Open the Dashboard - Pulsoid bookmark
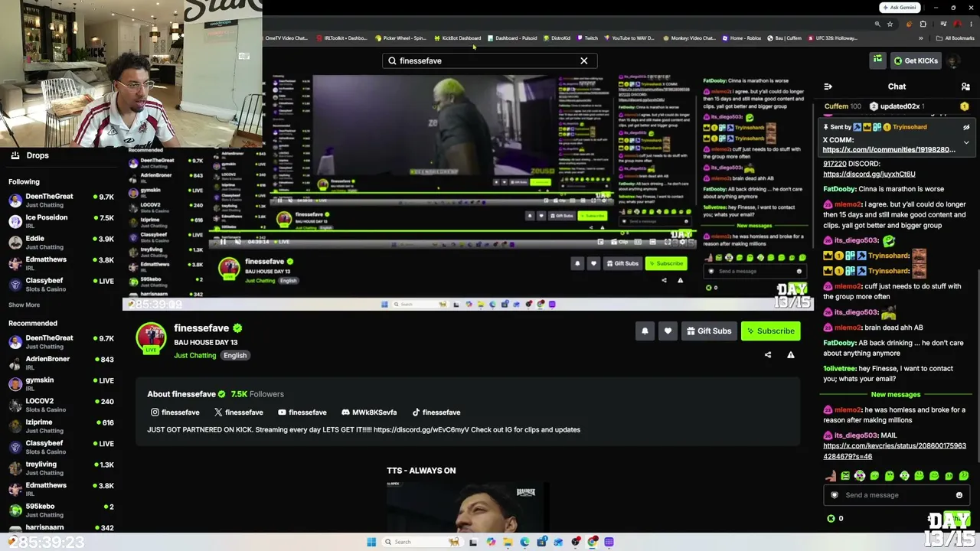Viewport: 980px width, 551px height. 512,37
